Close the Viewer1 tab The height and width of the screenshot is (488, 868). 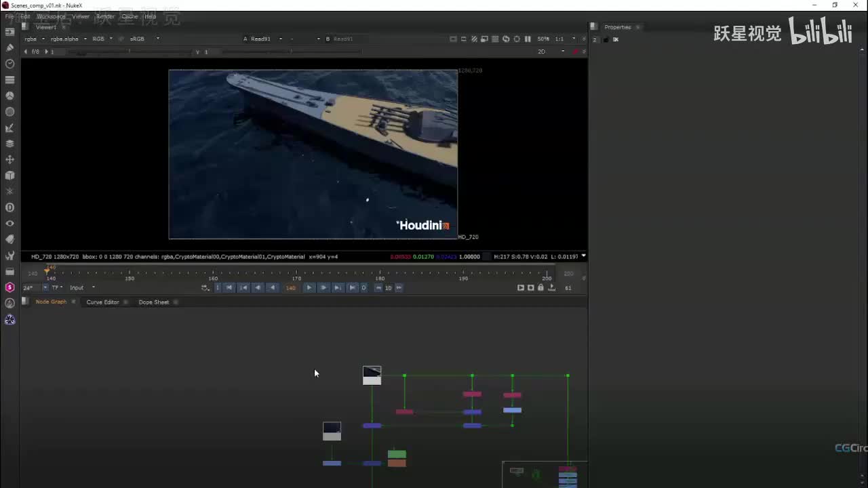(x=63, y=27)
